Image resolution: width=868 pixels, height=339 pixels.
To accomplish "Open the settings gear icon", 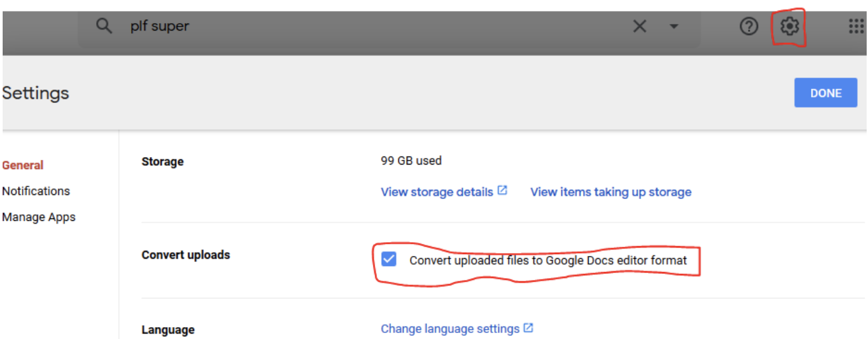I will tap(789, 27).
